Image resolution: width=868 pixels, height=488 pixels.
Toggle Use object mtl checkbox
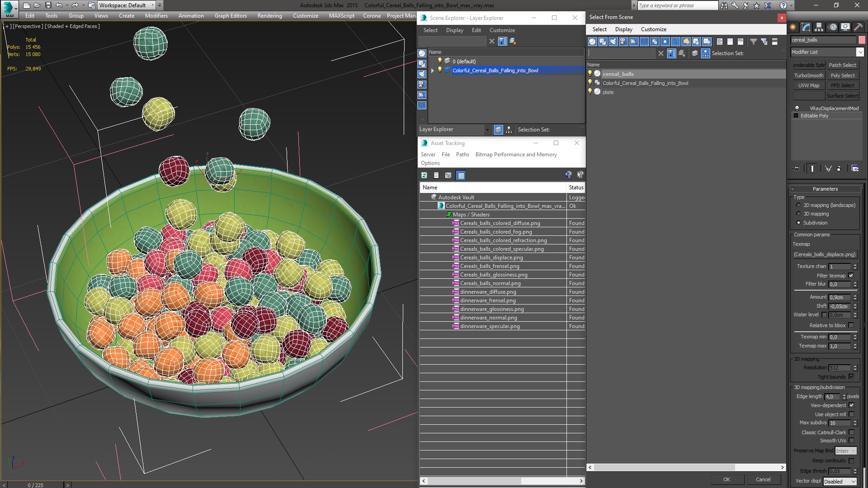point(851,414)
